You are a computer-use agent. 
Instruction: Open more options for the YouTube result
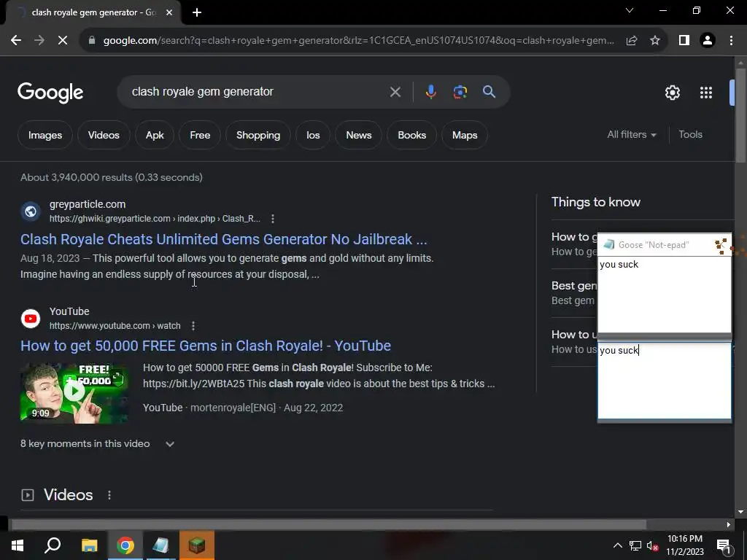[193, 326]
